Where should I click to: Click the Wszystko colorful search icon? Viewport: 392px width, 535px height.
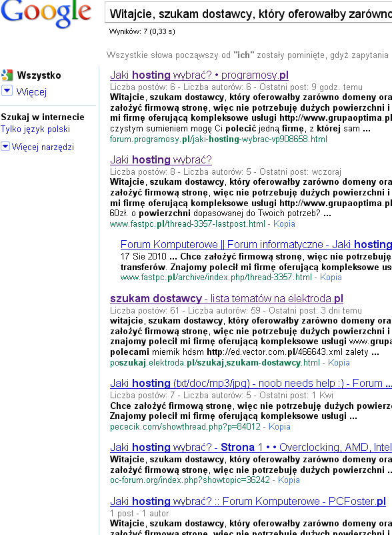[x=7, y=75]
